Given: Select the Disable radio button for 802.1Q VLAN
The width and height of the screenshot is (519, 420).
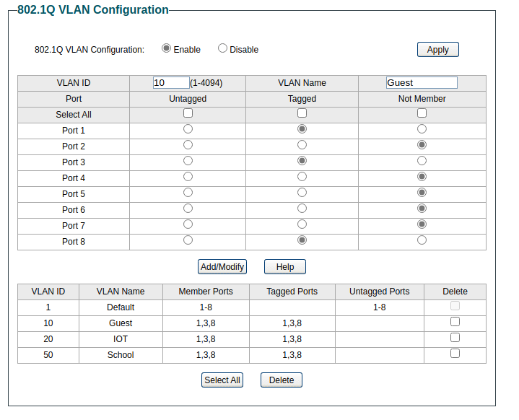Looking at the screenshot, I should [x=222, y=48].
